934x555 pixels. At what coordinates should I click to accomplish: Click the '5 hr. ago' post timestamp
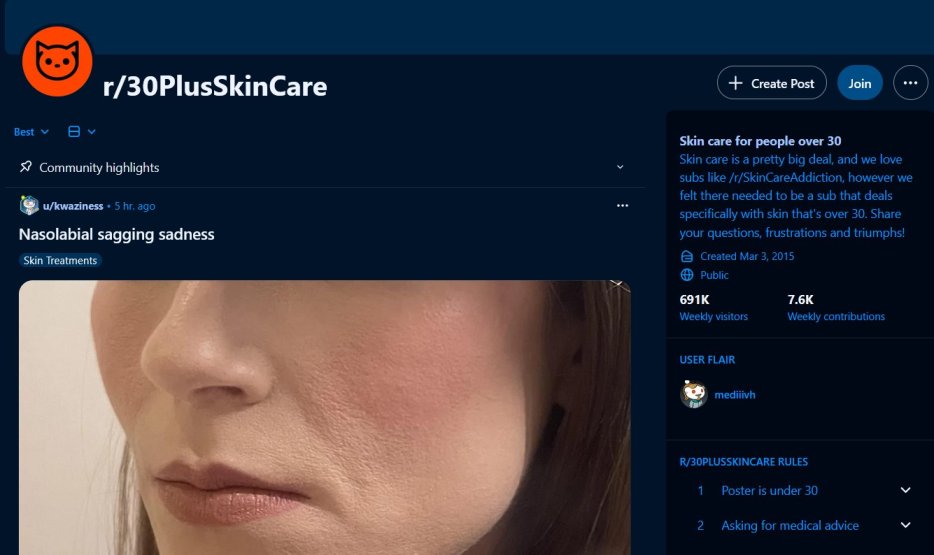pyautogui.click(x=135, y=206)
